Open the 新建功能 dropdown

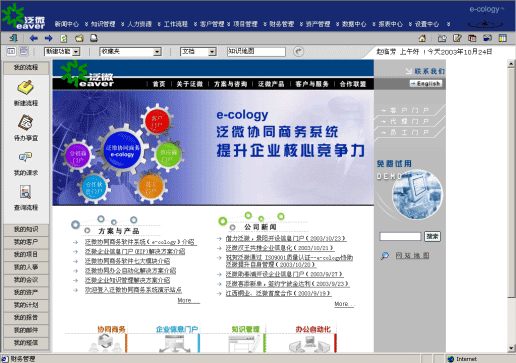(62, 51)
